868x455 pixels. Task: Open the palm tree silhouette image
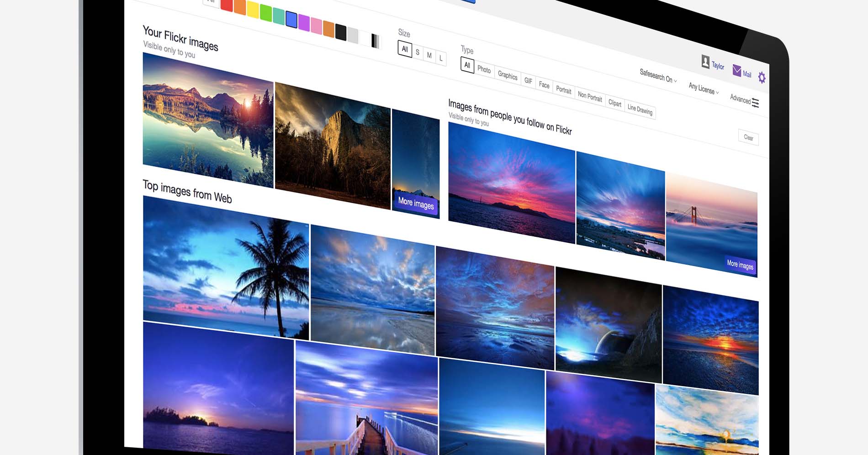[226, 267]
